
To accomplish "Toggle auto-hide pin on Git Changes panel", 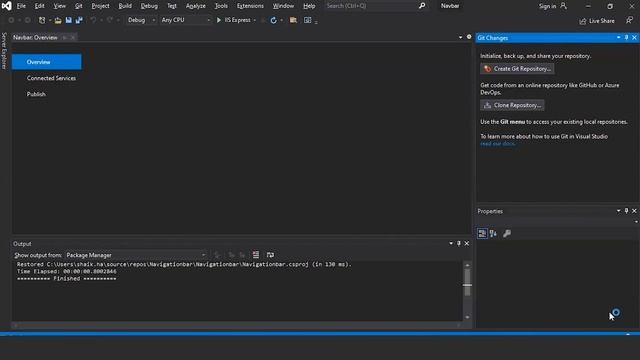I will click(x=627, y=38).
